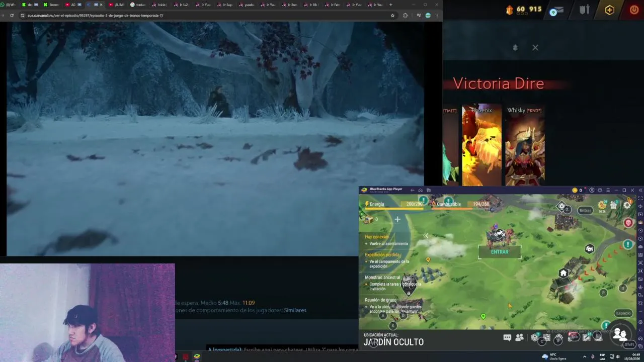Collapse the quest panel with double chevron
The width and height of the screenshot is (644, 362).
(426, 236)
